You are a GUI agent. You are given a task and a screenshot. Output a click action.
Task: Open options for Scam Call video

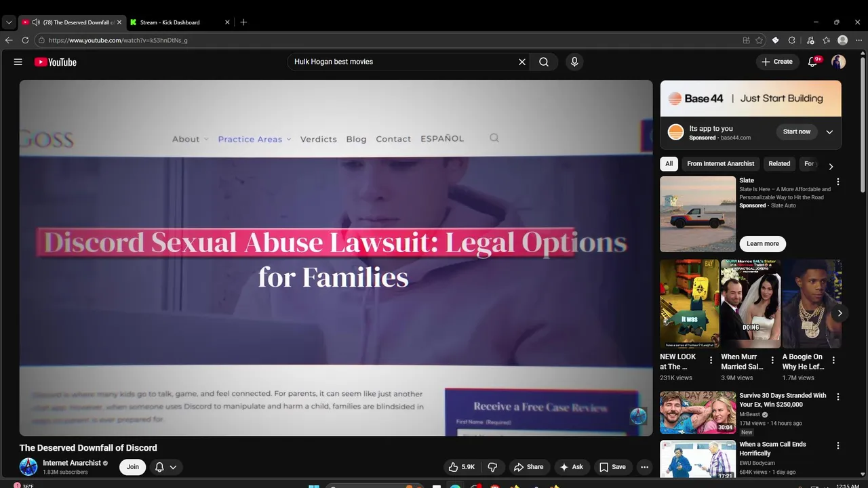(x=838, y=446)
